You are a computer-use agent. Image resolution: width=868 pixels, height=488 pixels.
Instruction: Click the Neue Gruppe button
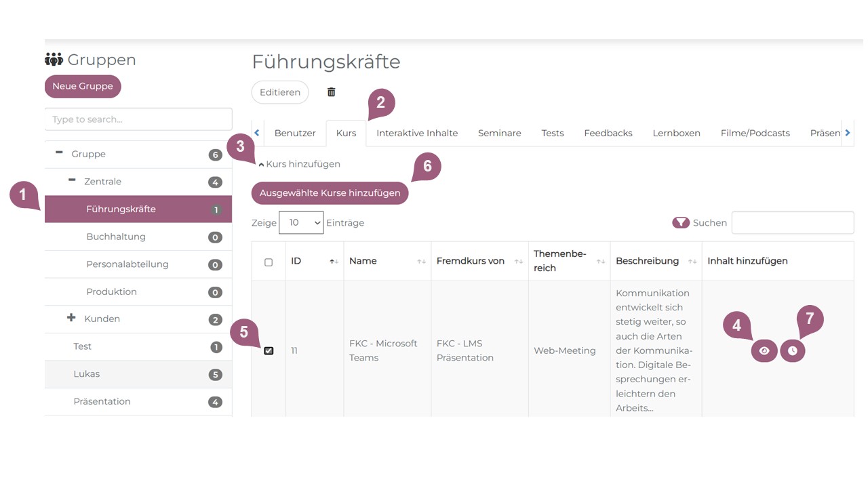pos(83,87)
